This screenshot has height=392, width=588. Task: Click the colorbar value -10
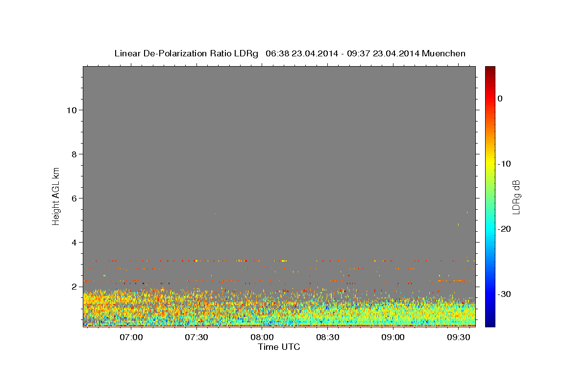504,164
